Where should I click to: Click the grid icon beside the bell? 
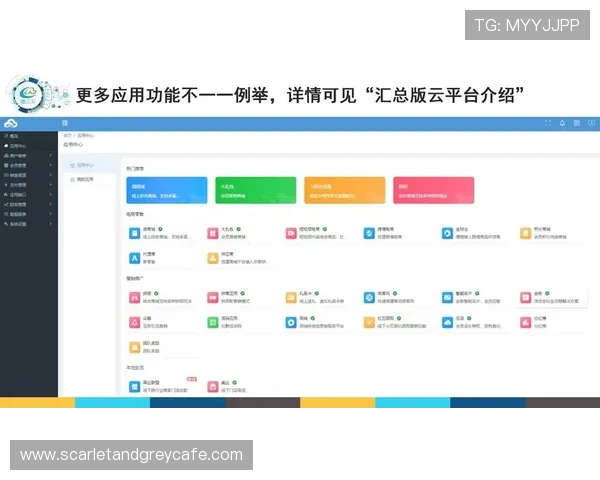tap(577, 123)
